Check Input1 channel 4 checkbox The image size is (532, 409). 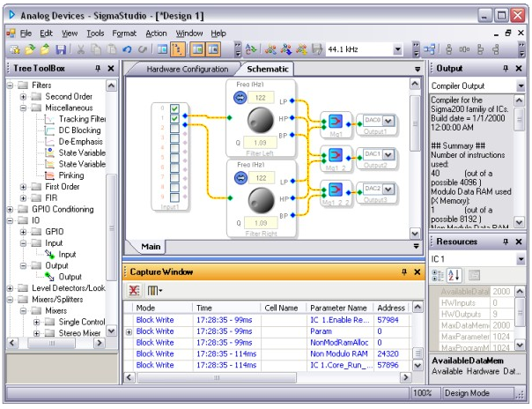point(174,148)
